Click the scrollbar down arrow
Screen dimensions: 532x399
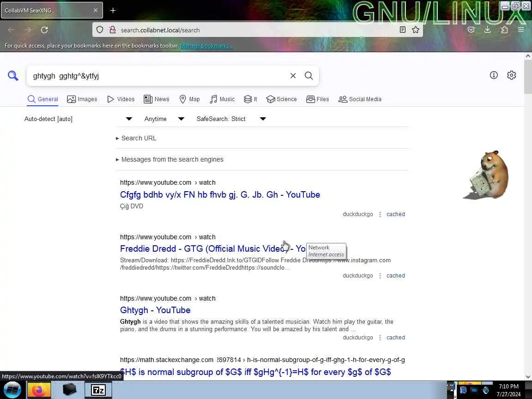(x=528, y=377)
